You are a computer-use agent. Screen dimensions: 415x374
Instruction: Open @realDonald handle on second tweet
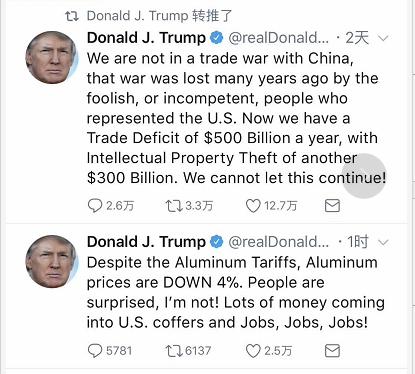pyautogui.click(x=278, y=242)
